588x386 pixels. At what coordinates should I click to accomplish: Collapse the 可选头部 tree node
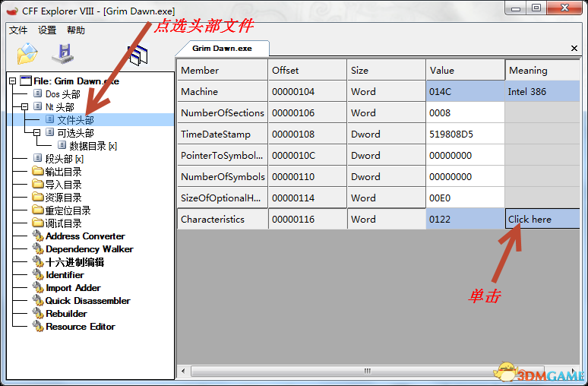pos(36,133)
